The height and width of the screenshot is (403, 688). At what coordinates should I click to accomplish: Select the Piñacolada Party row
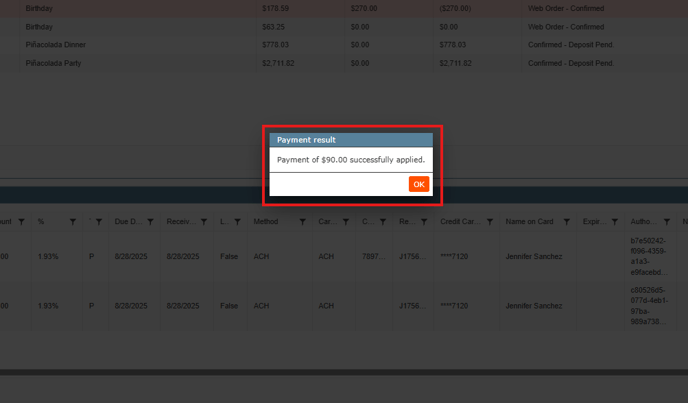[x=344, y=63]
